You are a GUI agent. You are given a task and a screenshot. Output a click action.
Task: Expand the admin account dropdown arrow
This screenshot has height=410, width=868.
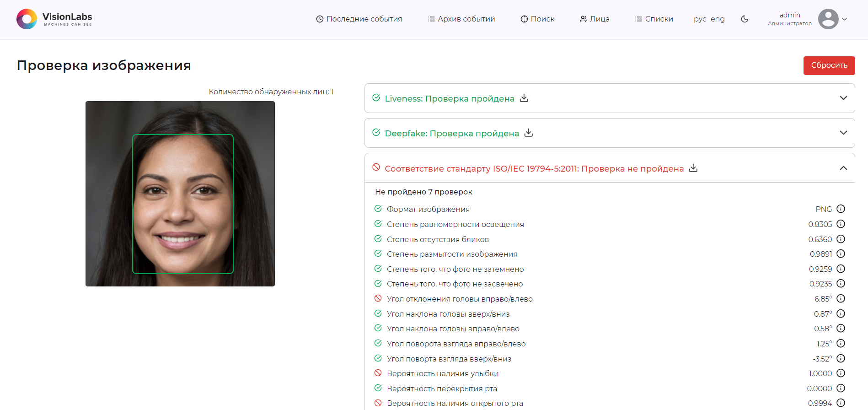tap(845, 19)
